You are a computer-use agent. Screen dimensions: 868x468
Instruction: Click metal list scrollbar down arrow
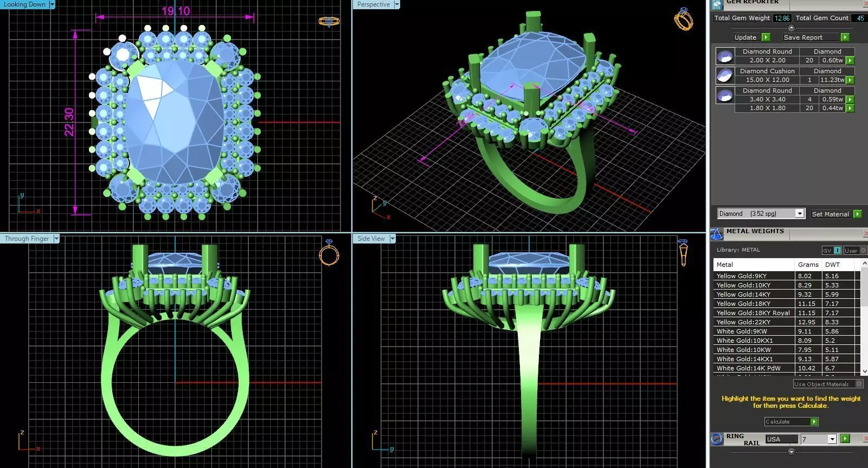864,371
